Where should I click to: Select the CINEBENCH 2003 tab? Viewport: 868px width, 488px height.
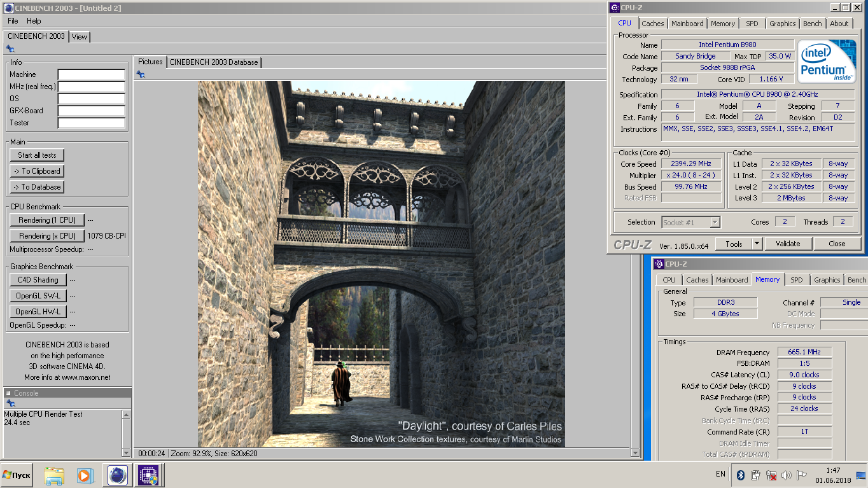coord(36,36)
